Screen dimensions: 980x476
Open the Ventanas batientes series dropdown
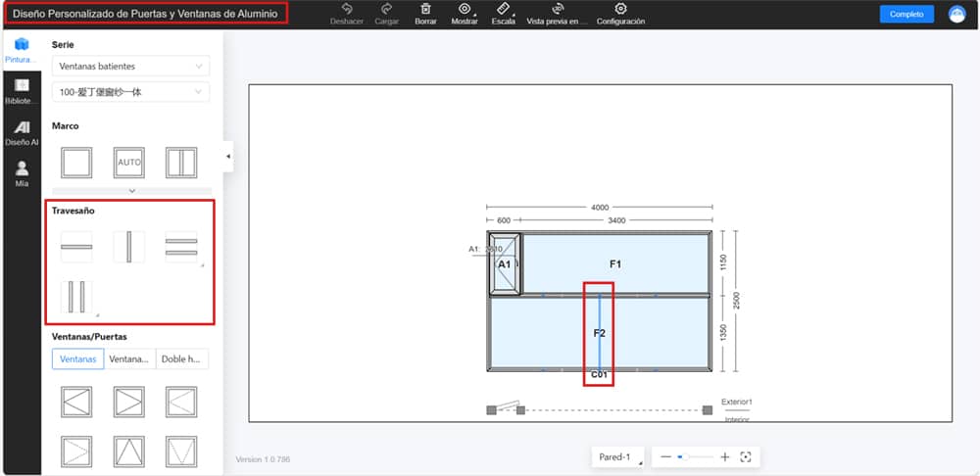pos(130,67)
